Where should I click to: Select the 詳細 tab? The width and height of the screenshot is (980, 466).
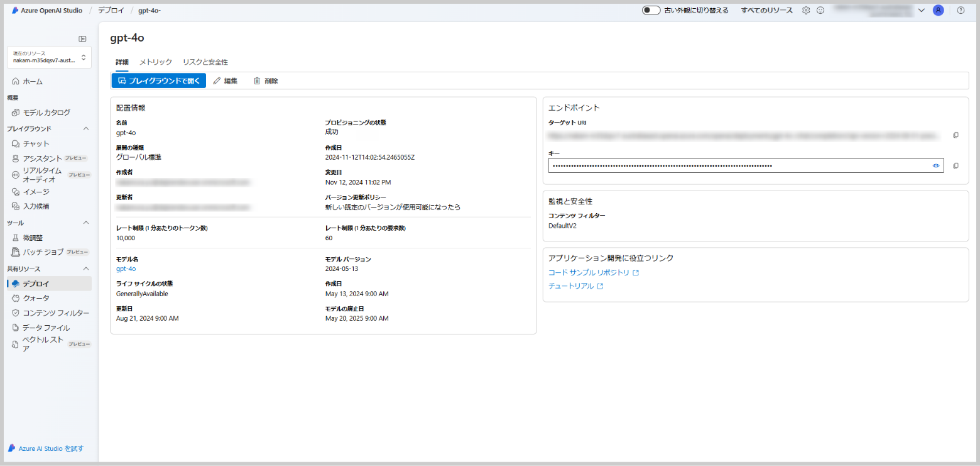(x=122, y=62)
